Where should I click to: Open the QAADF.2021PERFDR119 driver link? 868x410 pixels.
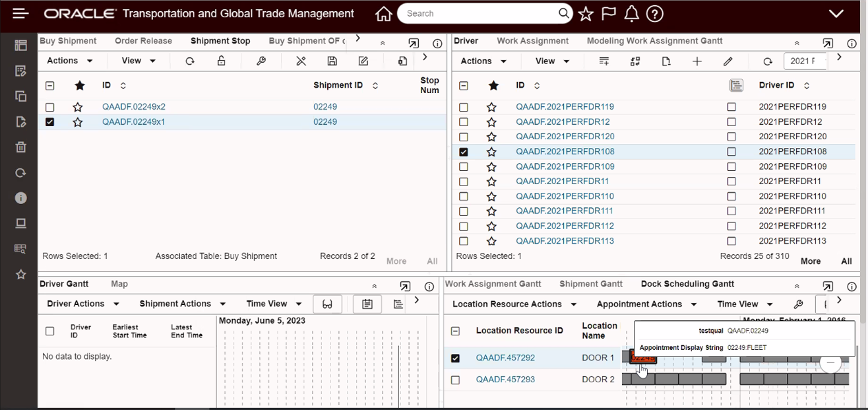point(565,107)
